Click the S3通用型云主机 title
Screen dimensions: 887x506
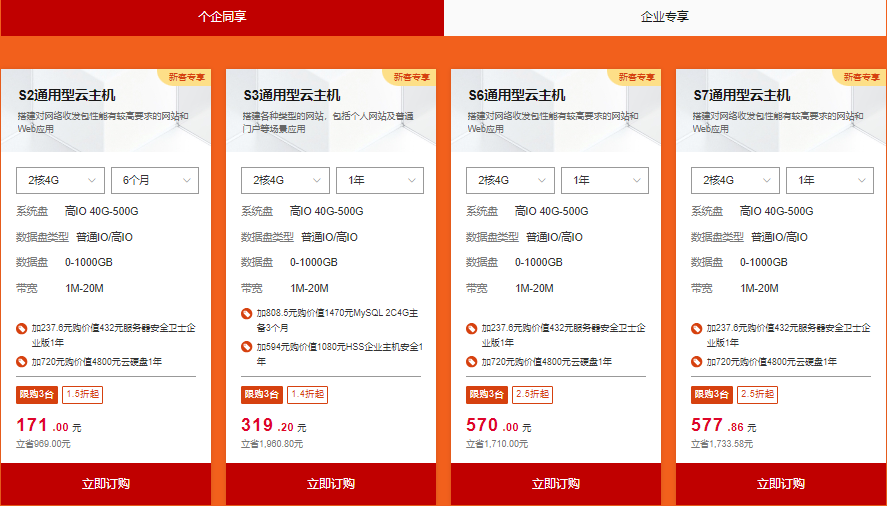point(292,96)
